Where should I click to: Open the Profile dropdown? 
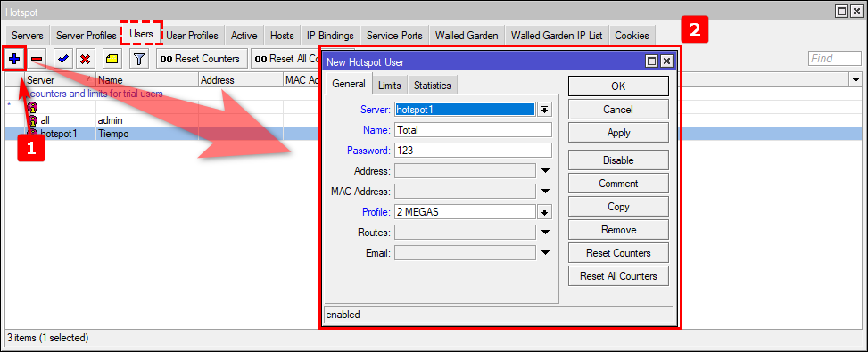[545, 211]
